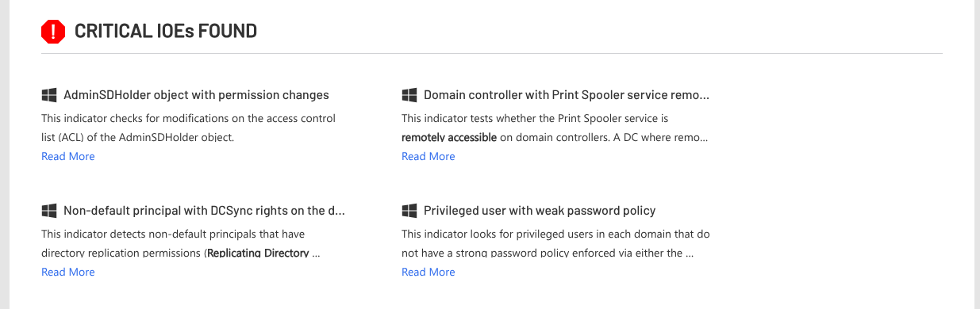This screenshot has width=980, height=309.
Task: Click the privileged users password policy description
Action: (x=555, y=244)
